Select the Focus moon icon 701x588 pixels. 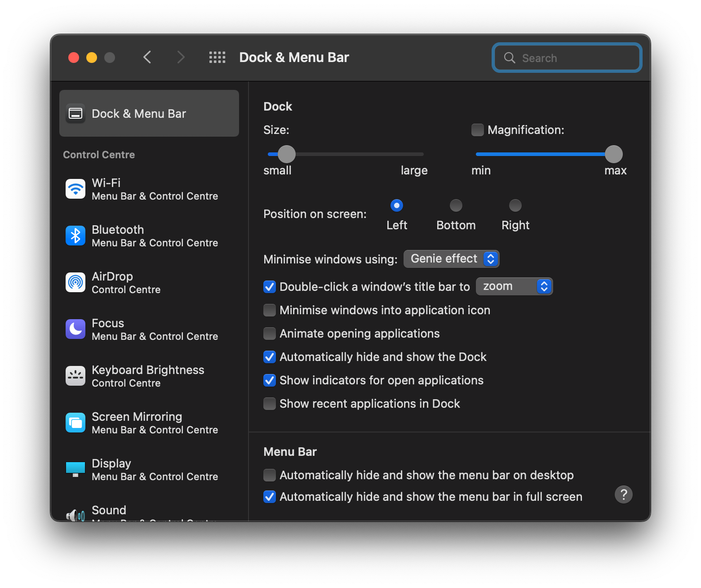pos(75,329)
